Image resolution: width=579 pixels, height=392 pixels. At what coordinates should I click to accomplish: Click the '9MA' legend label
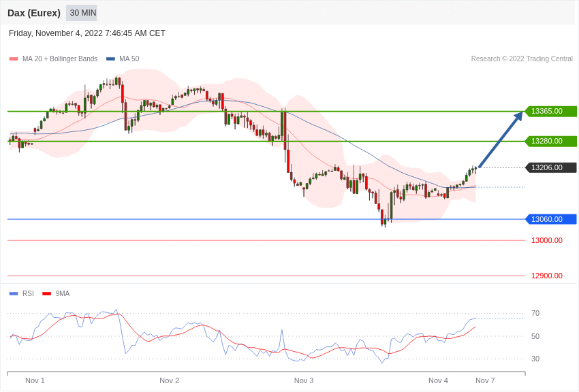click(x=63, y=293)
